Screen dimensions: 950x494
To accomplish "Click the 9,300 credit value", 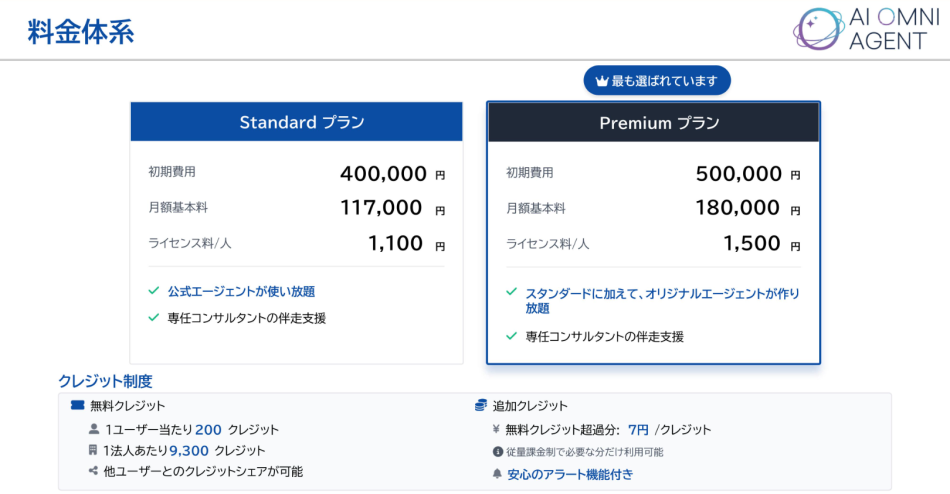I will [189, 450].
